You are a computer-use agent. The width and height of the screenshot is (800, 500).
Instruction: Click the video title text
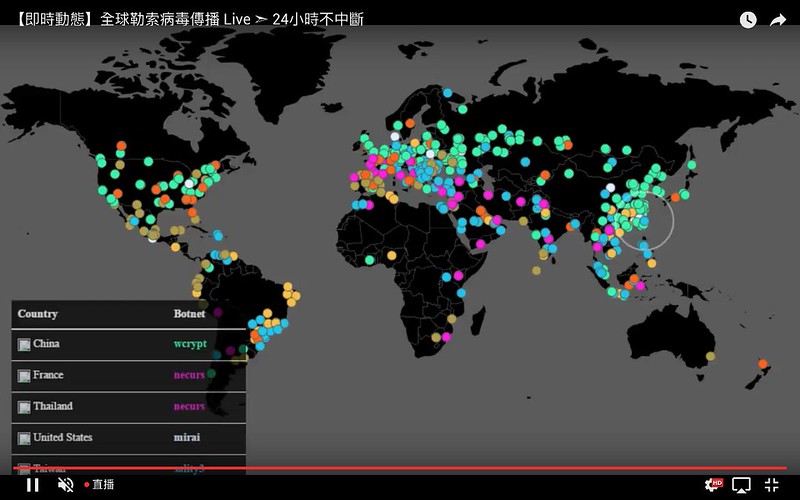point(189,19)
